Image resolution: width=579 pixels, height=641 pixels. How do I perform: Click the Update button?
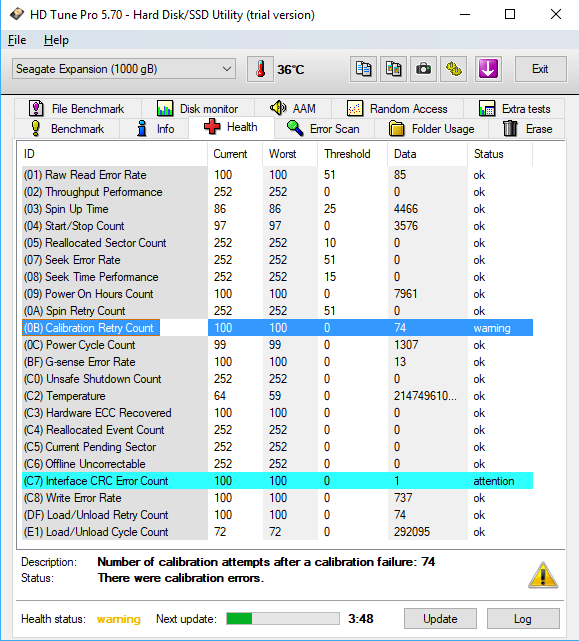(440, 619)
